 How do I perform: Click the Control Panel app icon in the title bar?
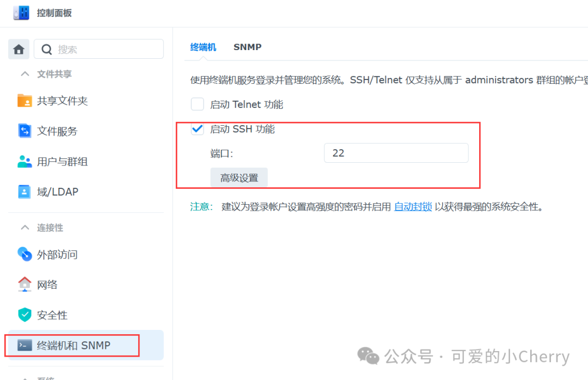(21, 13)
